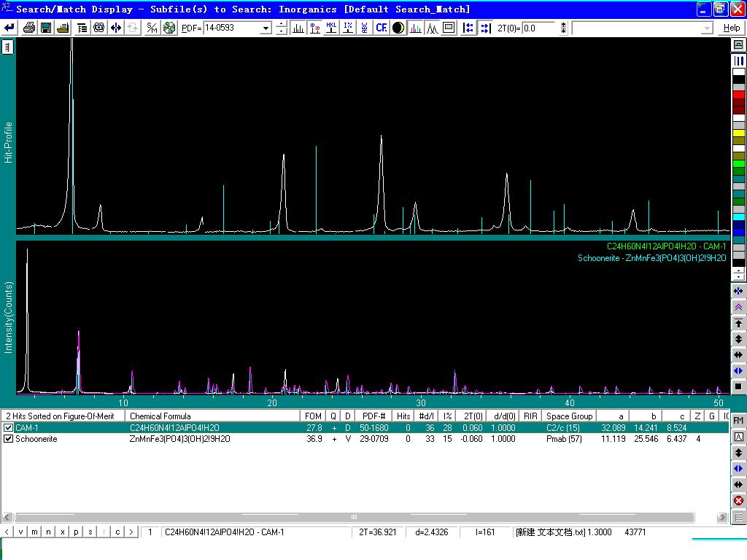The image size is (747, 560).
Task: Click the shift-left arrows icon
Action: click(469, 28)
